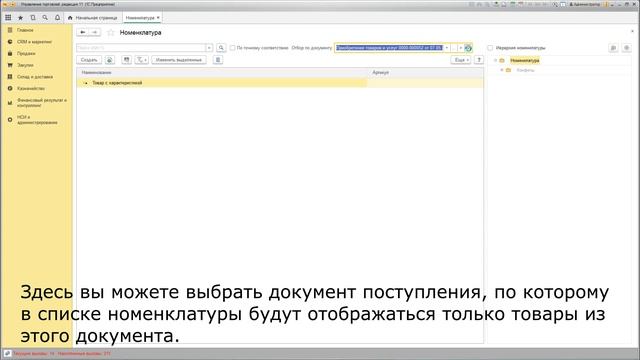Select the Номенклатура folder in tree
The height and width of the screenshot is (360, 640).
(525, 60)
